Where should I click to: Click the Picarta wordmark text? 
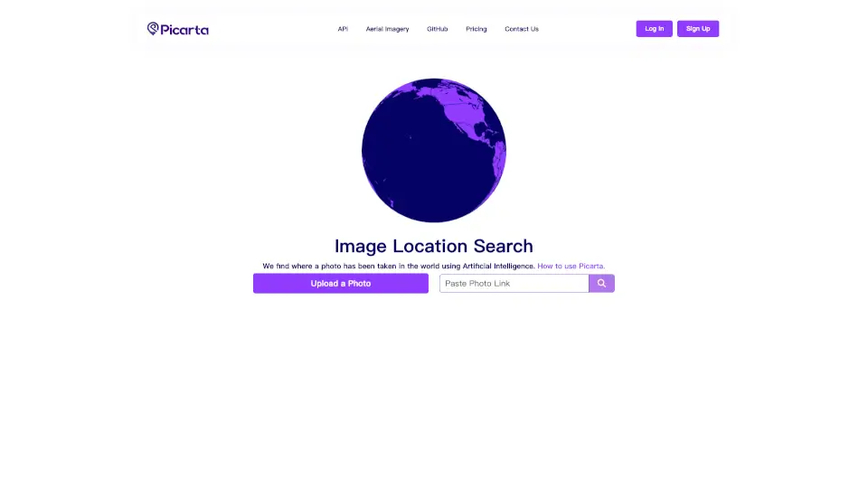click(x=184, y=29)
